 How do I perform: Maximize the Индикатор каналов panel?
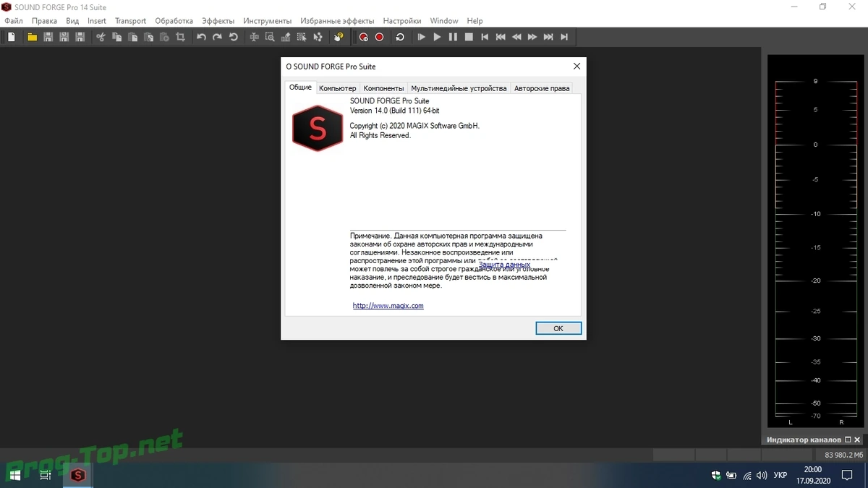click(848, 440)
